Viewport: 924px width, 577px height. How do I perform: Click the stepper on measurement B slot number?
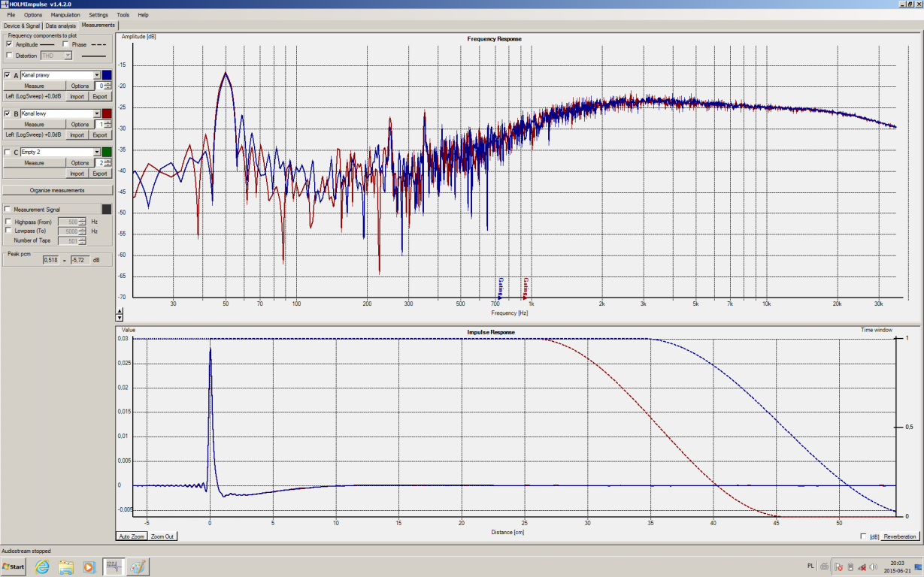pyautogui.click(x=108, y=124)
